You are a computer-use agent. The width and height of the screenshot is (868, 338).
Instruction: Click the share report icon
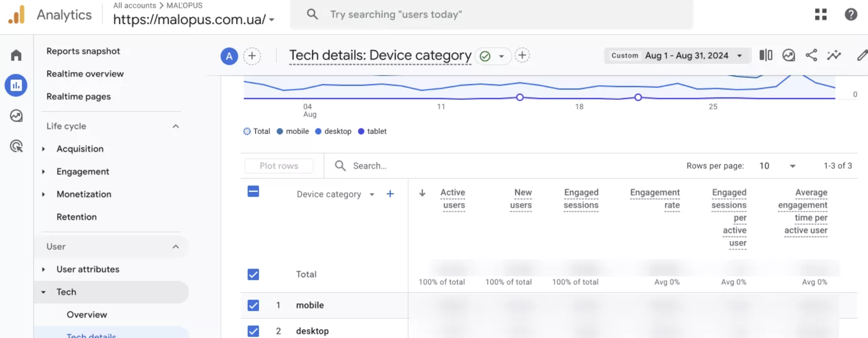tap(811, 55)
